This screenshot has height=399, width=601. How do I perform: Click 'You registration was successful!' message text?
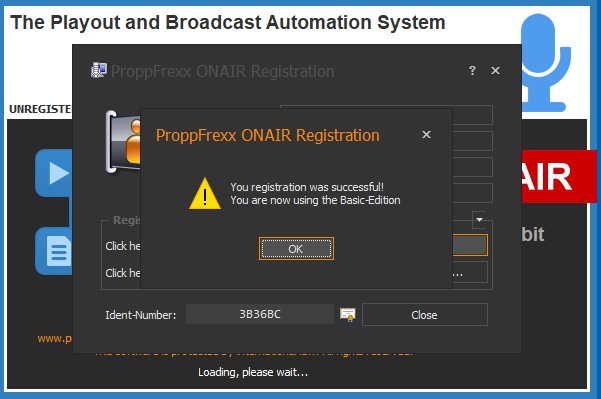307,187
